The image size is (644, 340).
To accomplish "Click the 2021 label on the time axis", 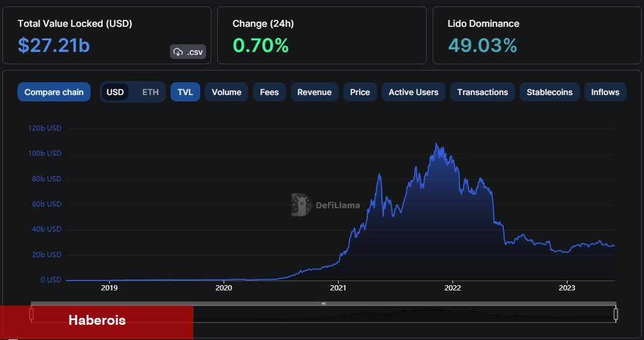I will (338, 288).
